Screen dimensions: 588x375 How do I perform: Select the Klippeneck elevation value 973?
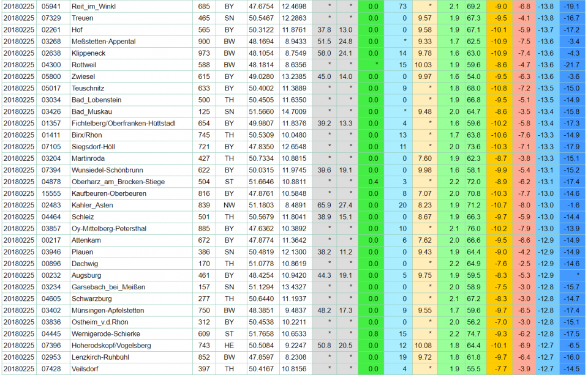click(x=204, y=53)
